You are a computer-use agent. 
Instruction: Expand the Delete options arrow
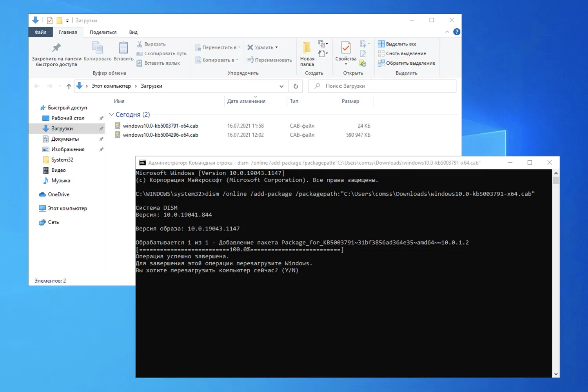pyautogui.click(x=277, y=47)
